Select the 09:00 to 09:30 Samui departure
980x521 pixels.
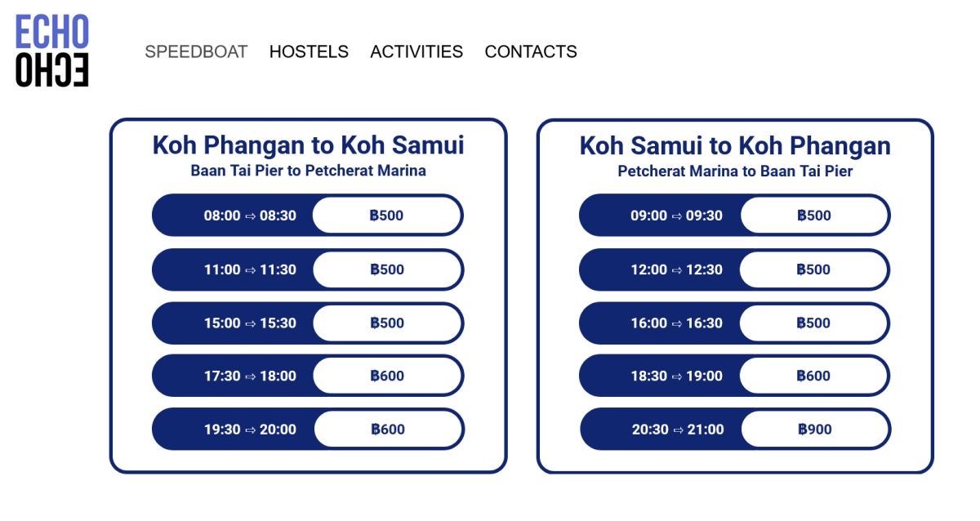point(676,216)
